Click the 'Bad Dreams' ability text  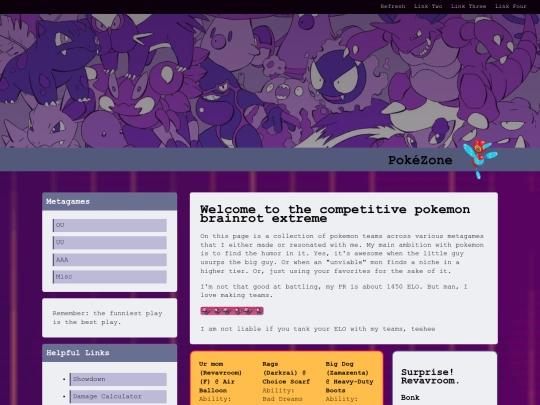pos(282,399)
